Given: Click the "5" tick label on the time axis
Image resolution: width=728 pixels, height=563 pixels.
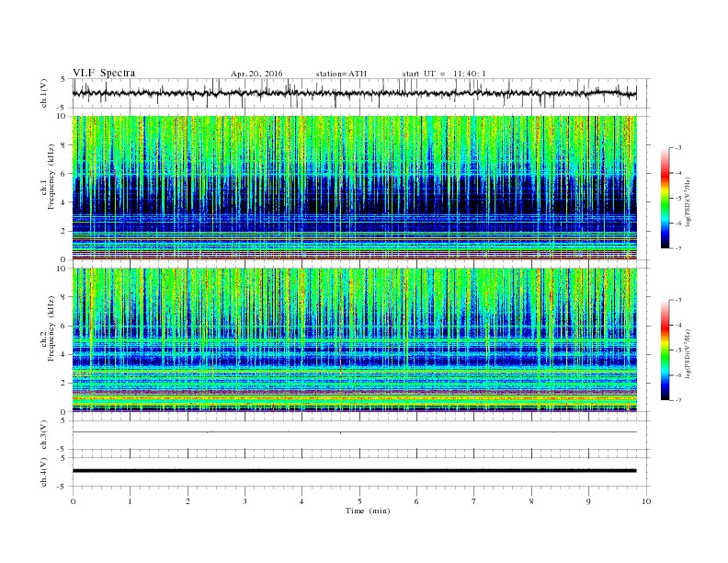Looking at the screenshot, I should point(359,501).
